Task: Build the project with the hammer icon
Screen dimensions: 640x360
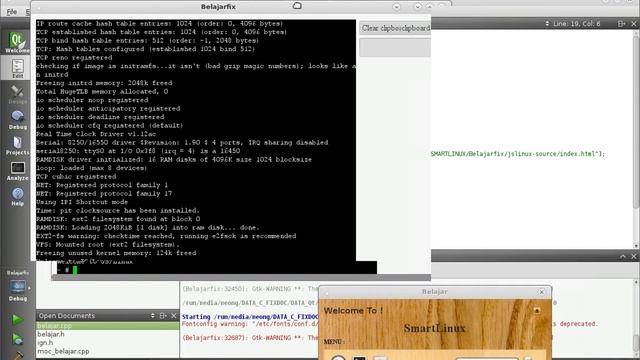Action: click(x=17, y=356)
